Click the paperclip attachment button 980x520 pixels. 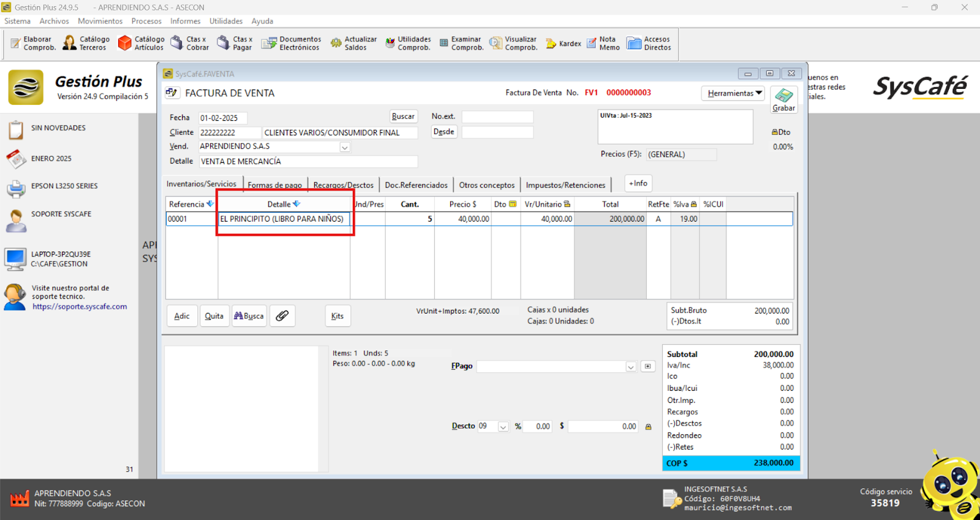[x=282, y=316]
